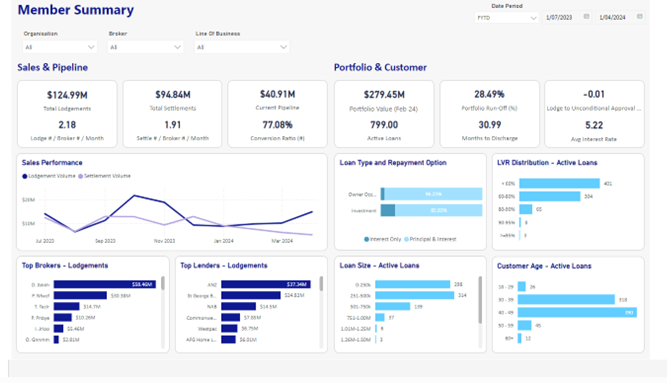Click the 799.00 Active Loans value

pyautogui.click(x=384, y=125)
